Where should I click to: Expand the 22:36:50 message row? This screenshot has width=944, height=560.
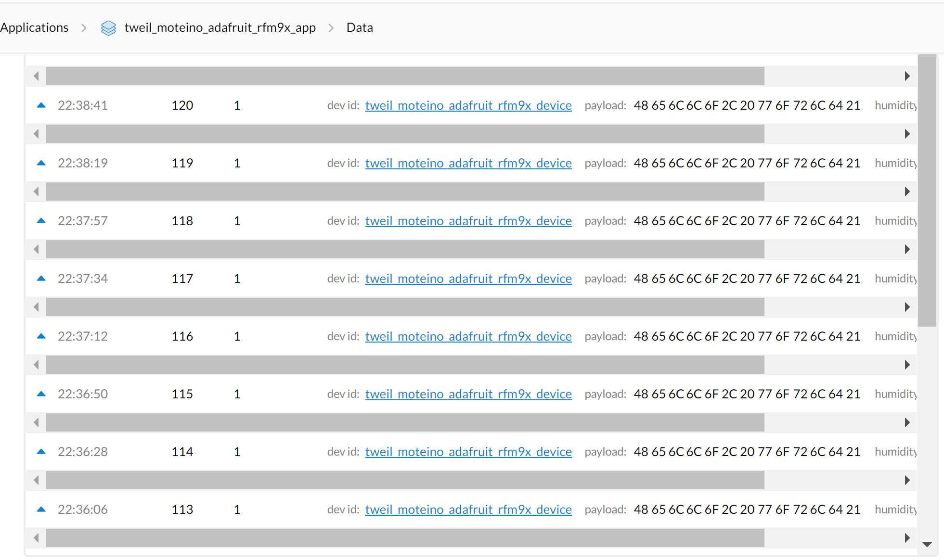coord(83,394)
